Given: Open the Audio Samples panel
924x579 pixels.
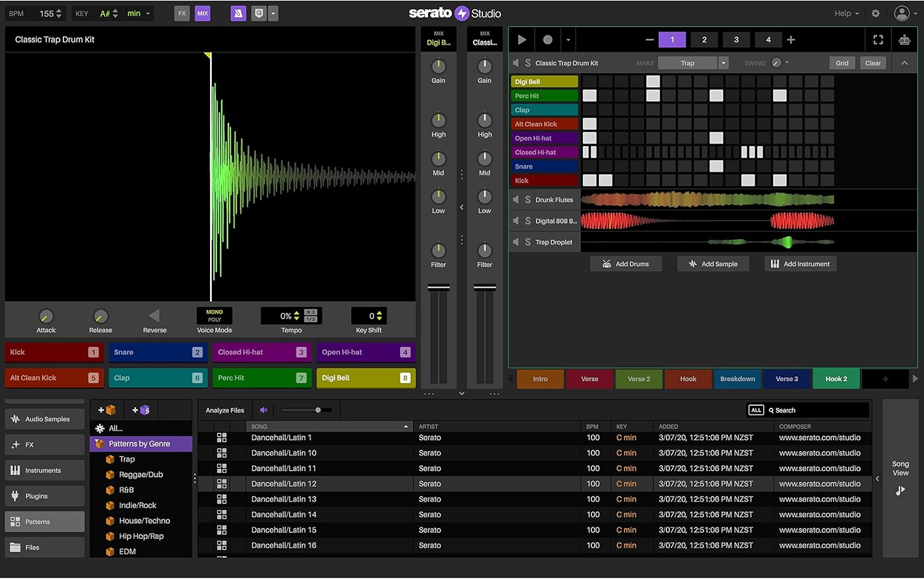Looking at the screenshot, I should [x=44, y=418].
